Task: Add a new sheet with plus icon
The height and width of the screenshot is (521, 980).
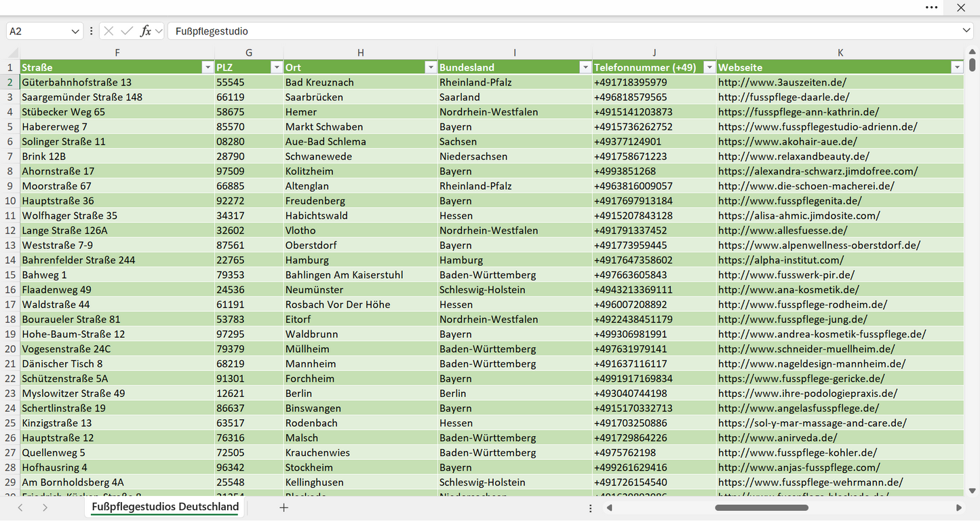Action: click(284, 507)
